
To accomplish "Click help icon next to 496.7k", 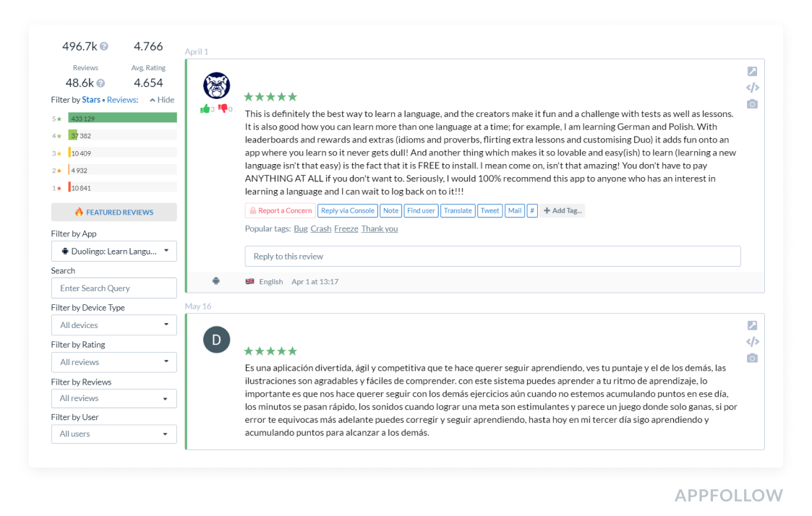I will (104, 46).
